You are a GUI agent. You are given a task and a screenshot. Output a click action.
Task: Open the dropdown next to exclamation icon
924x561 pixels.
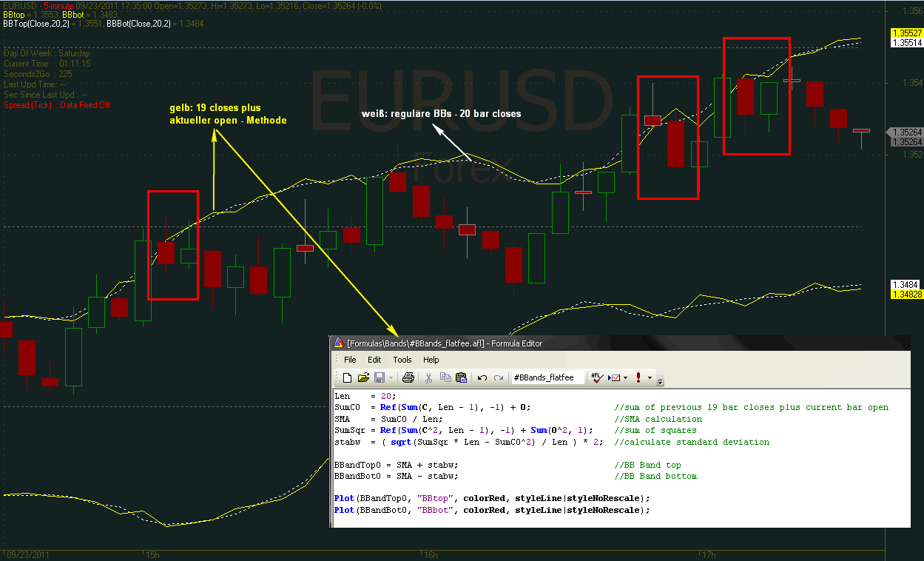pos(650,377)
